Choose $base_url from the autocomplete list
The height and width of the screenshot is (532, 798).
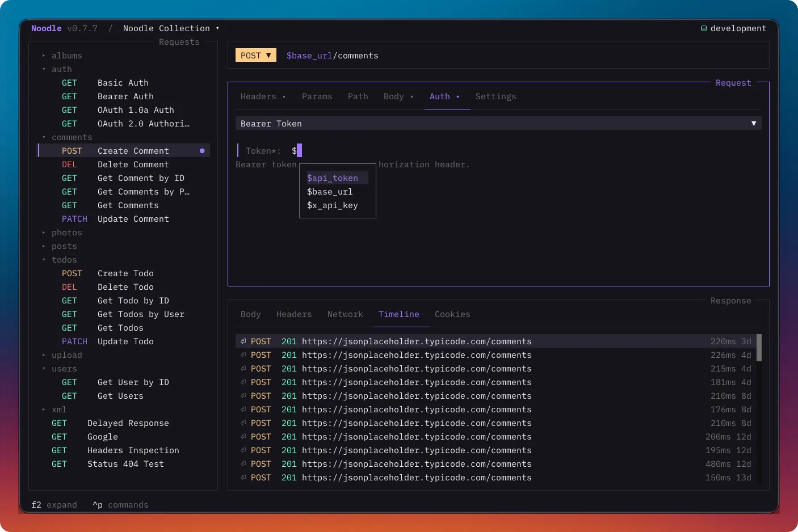coord(337,192)
